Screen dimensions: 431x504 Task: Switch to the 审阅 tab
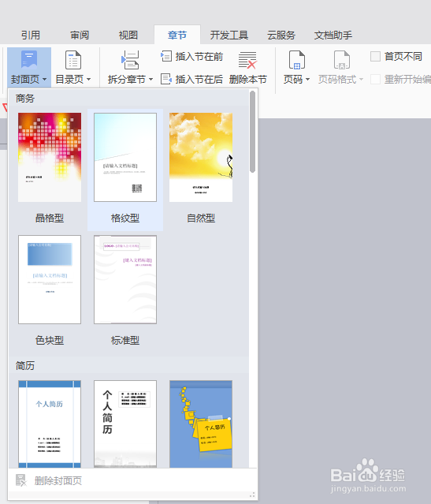point(80,35)
